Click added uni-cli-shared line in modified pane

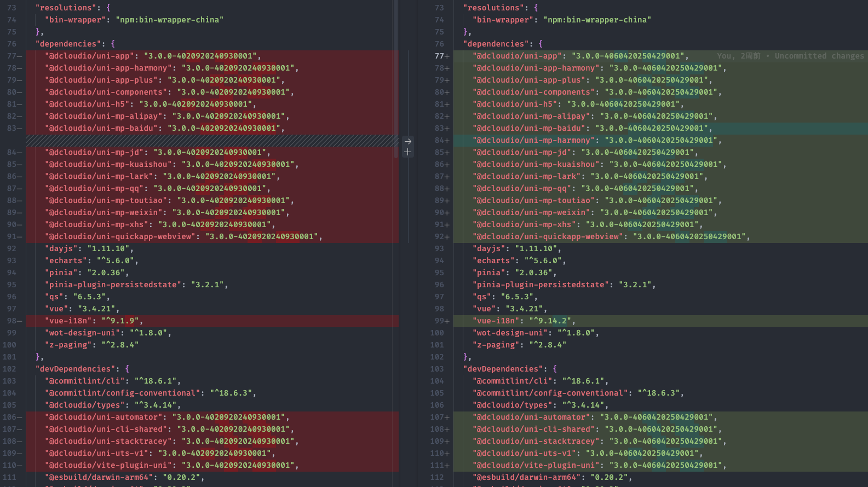click(x=660, y=429)
